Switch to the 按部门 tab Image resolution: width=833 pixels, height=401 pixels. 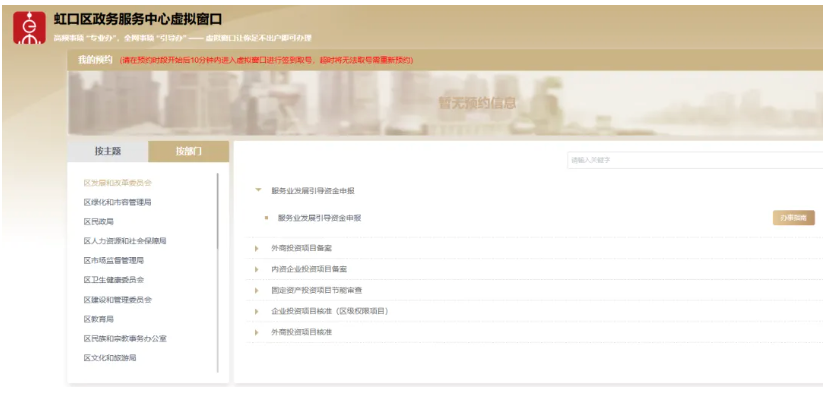(189, 151)
